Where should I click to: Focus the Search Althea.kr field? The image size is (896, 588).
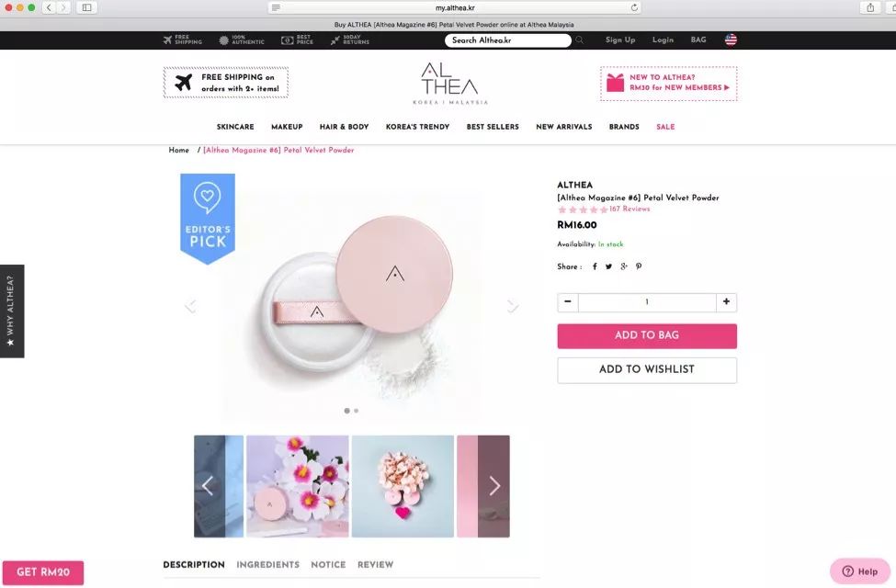tap(507, 40)
